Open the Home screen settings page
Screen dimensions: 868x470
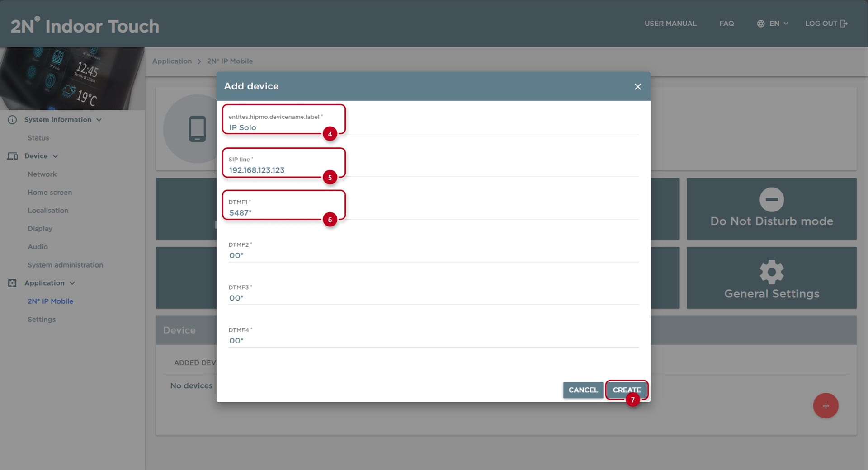(50, 192)
